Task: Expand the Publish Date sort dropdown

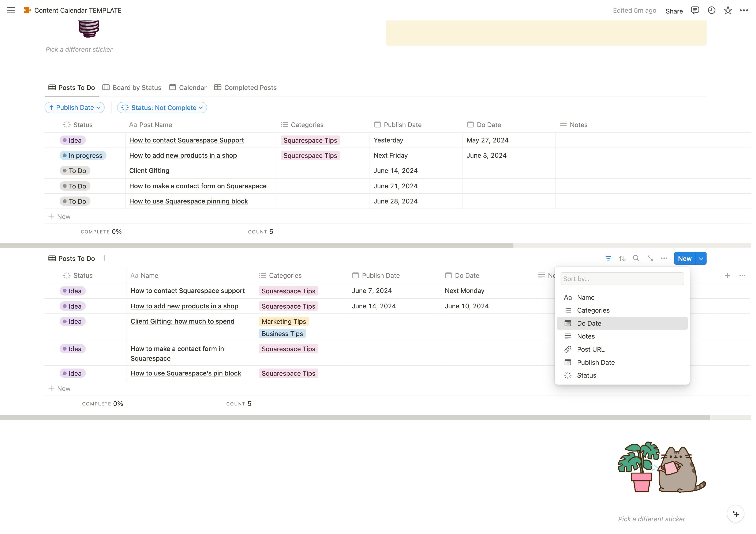Action: click(75, 108)
